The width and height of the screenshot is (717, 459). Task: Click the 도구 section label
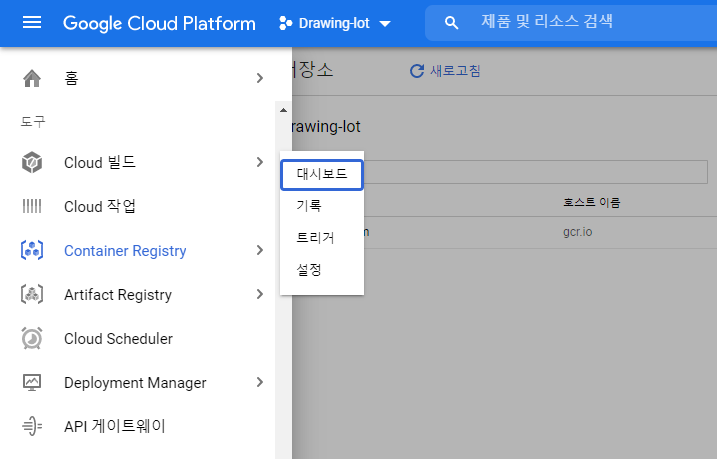coord(33,121)
